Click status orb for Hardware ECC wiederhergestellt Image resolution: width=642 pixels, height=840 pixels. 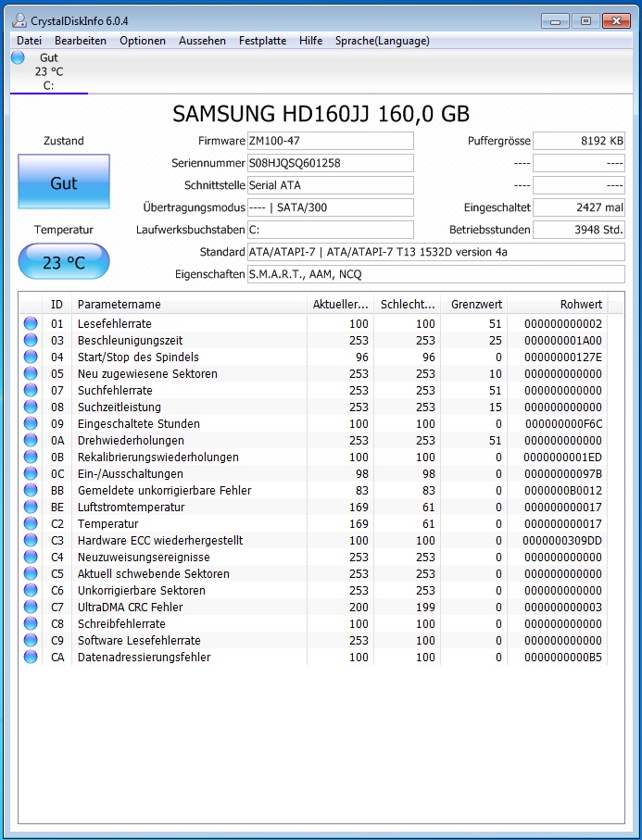31,540
